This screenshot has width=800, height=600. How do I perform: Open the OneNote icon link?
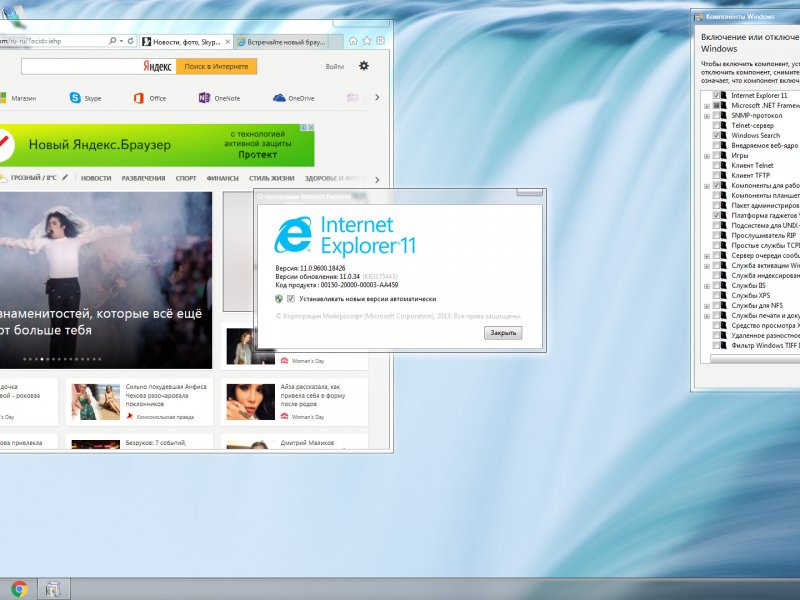pyautogui.click(x=204, y=97)
